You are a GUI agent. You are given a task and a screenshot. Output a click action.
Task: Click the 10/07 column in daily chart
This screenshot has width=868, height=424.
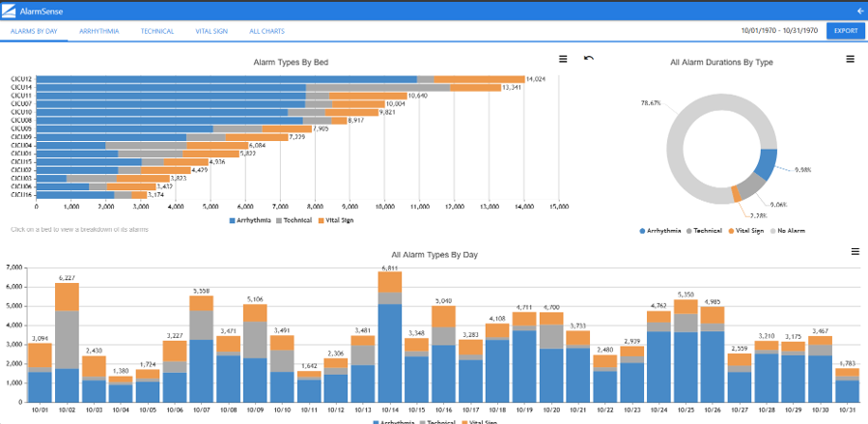(201, 349)
